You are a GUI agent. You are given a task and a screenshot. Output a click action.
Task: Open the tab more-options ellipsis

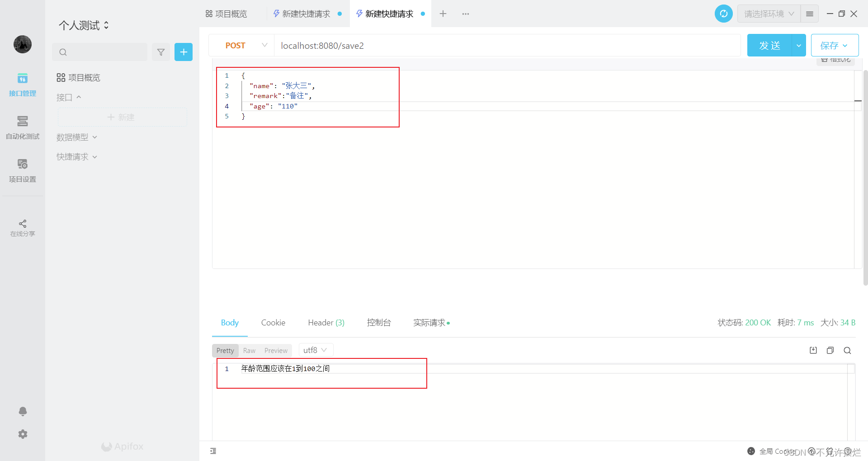pos(466,14)
